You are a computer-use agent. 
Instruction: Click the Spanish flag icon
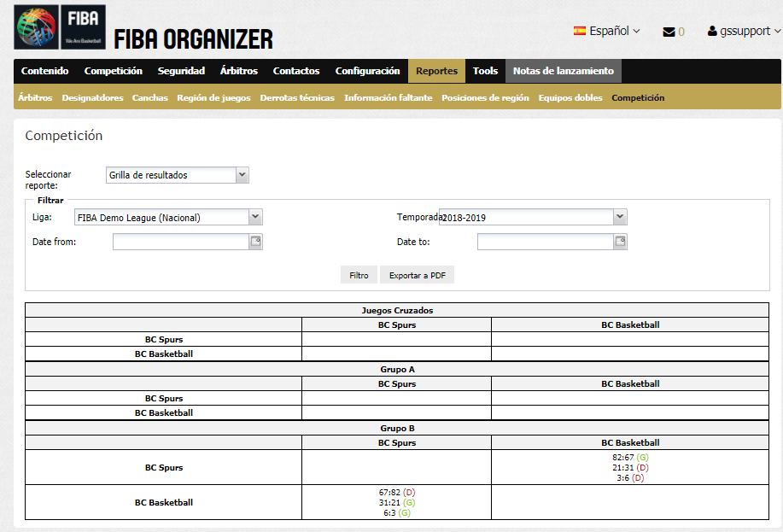click(x=579, y=31)
